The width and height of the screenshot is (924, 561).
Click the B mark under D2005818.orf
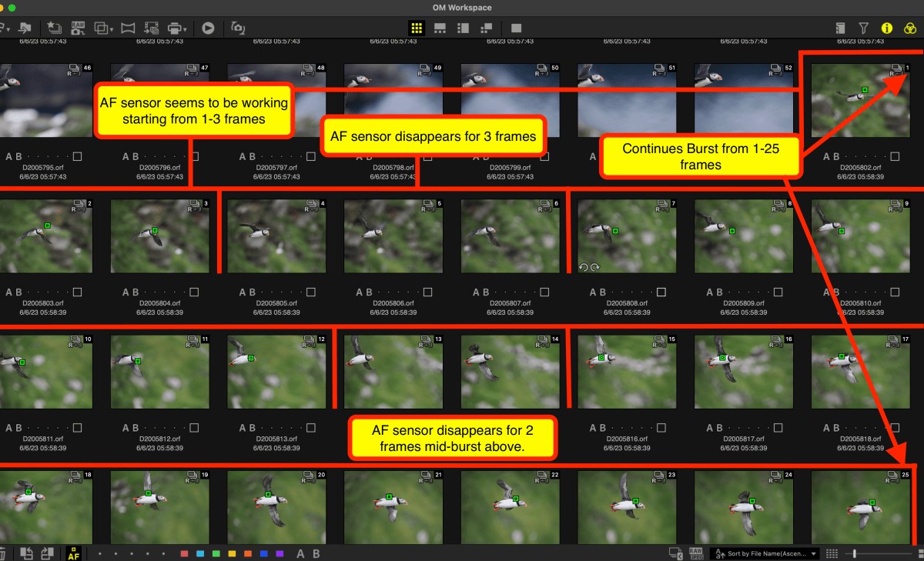coord(838,428)
